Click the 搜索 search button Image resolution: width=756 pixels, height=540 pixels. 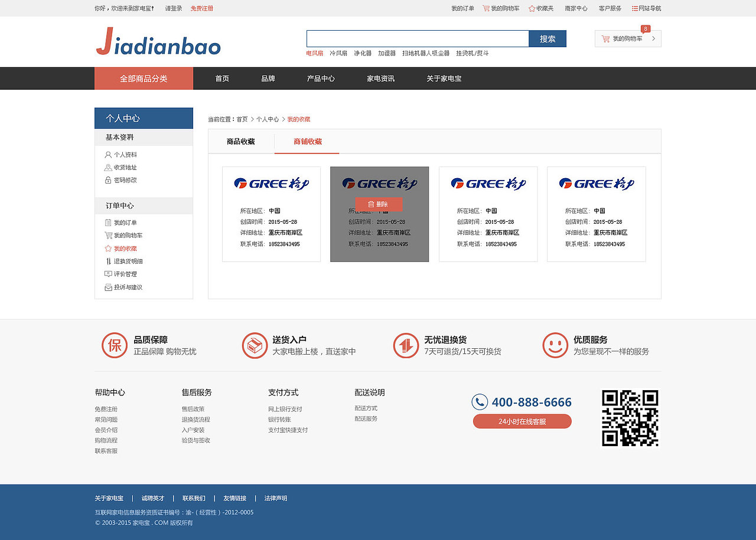[548, 39]
